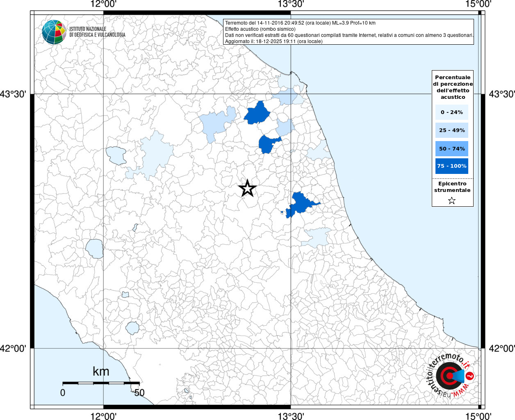Click the red question mark icon in the logo

tap(470, 376)
